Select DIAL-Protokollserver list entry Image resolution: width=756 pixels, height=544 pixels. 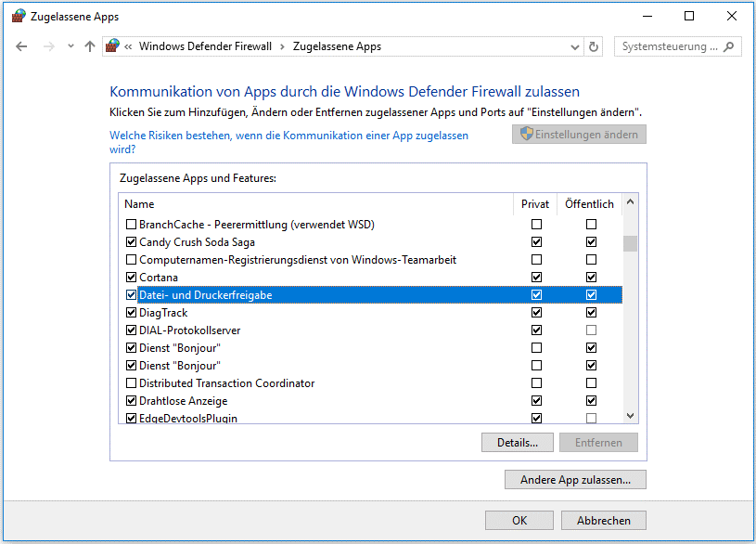(x=371, y=330)
